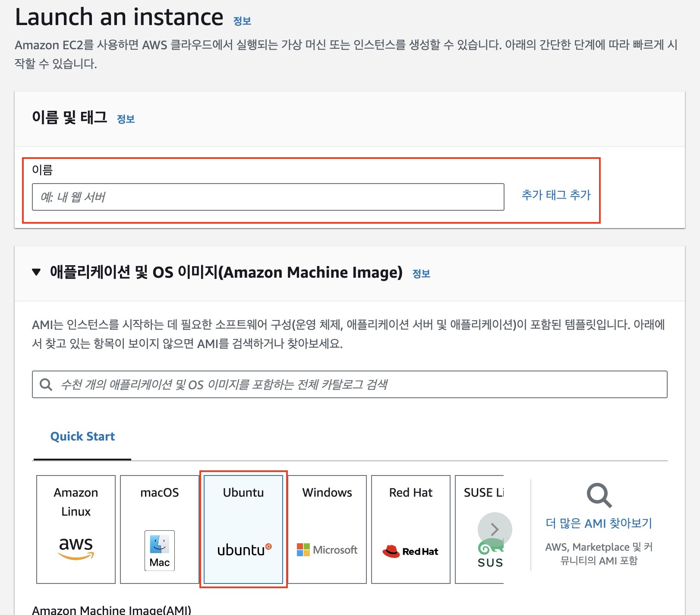Select the Amazon Linux AMI card

coord(76,529)
